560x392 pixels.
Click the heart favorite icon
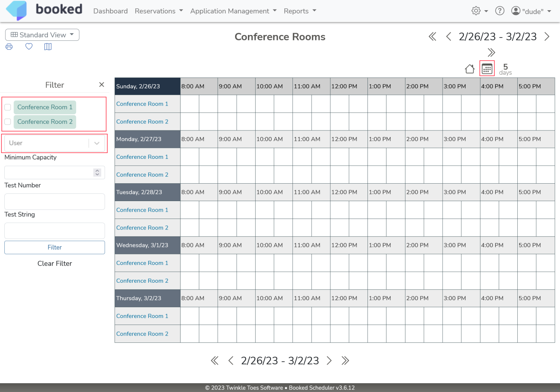click(x=29, y=47)
